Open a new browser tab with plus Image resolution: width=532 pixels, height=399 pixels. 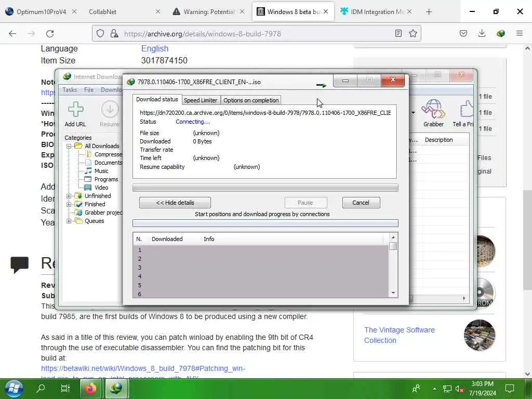coord(429,12)
